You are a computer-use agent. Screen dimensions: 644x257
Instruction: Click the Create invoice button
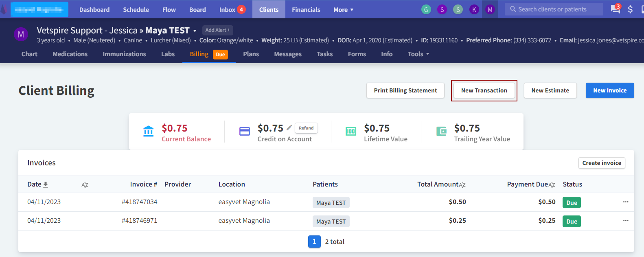[602, 163]
